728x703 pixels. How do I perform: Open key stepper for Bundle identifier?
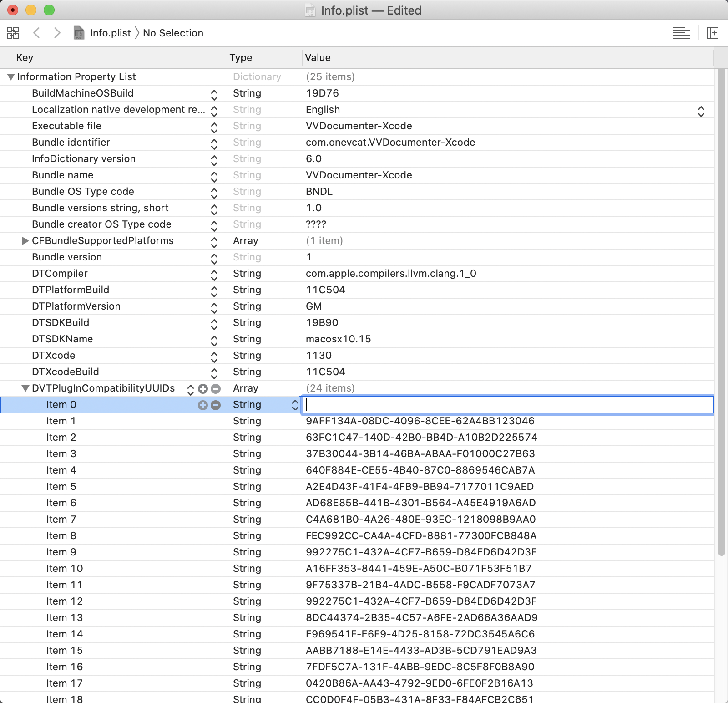[x=214, y=143]
